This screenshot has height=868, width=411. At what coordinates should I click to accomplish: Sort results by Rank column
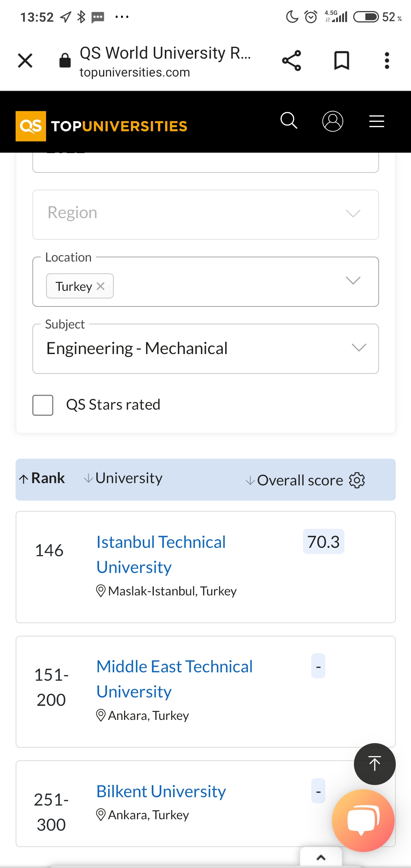coord(42,478)
